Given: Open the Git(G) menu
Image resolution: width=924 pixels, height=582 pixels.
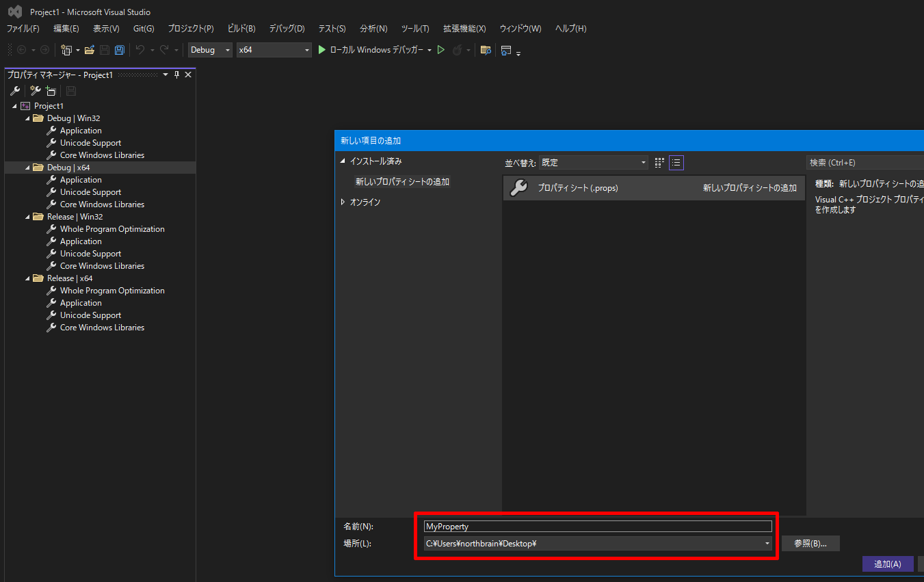Looking at the screenshot, I should (x=144, y=29).
